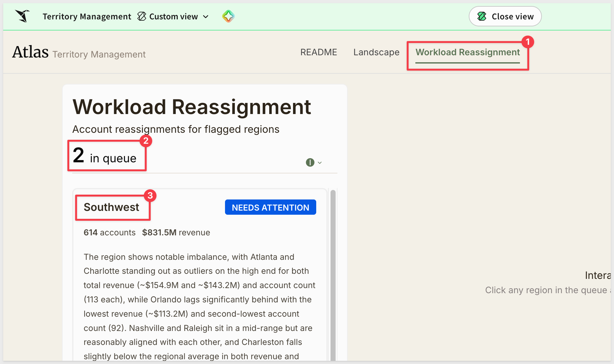The height and width of the screenshot is (364, 614).
Task: Click the '2 in queue' counter
Action: click(105, 156)
